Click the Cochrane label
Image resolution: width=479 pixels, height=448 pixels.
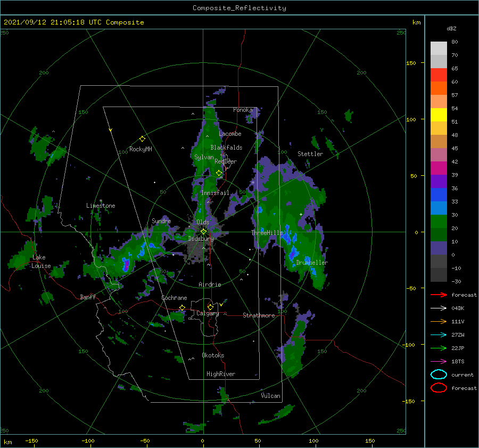[174, 298]
